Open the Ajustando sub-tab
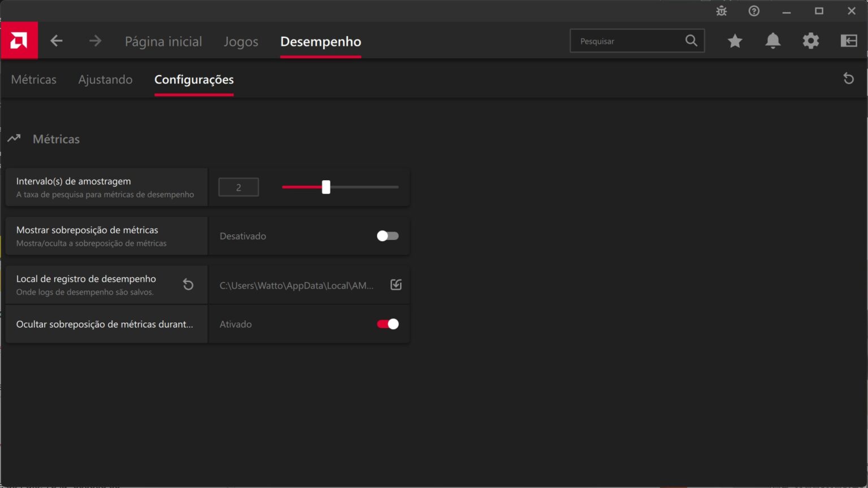Screen dimensions: 868x488 point(105,79)
